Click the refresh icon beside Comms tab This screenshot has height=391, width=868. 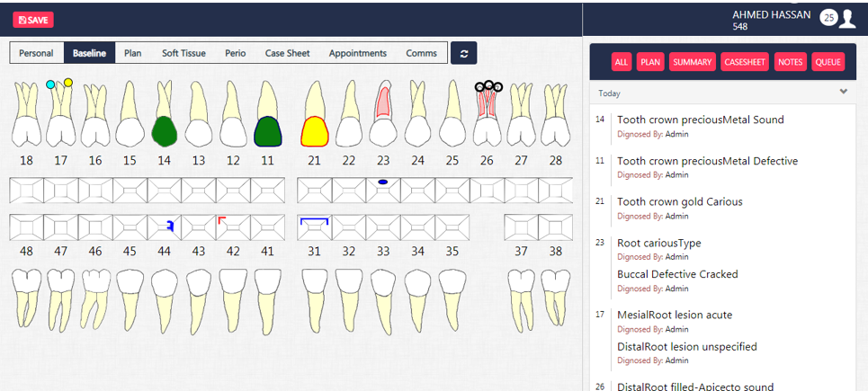click(x=463, y=53)
